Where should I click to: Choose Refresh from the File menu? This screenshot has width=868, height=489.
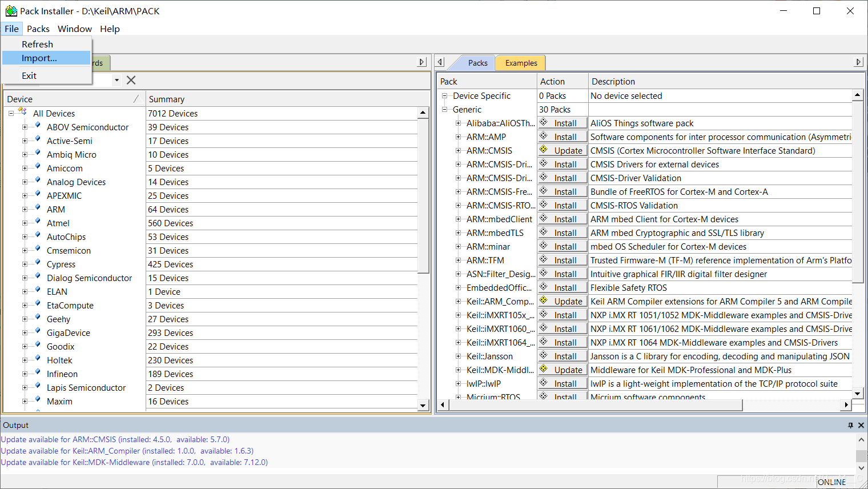tap(46, 44)
